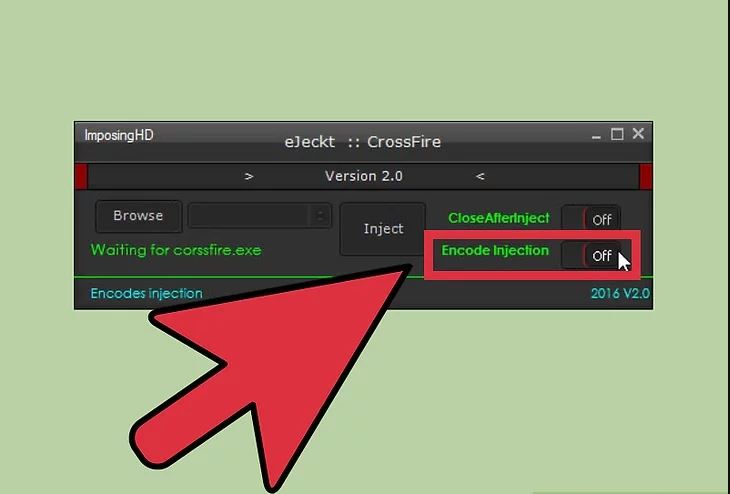Image resolution: width=730 pixels, height=494 pixels.
Task: Click the right-pointing arrow before Version 2.0
Action: [249, 176]
